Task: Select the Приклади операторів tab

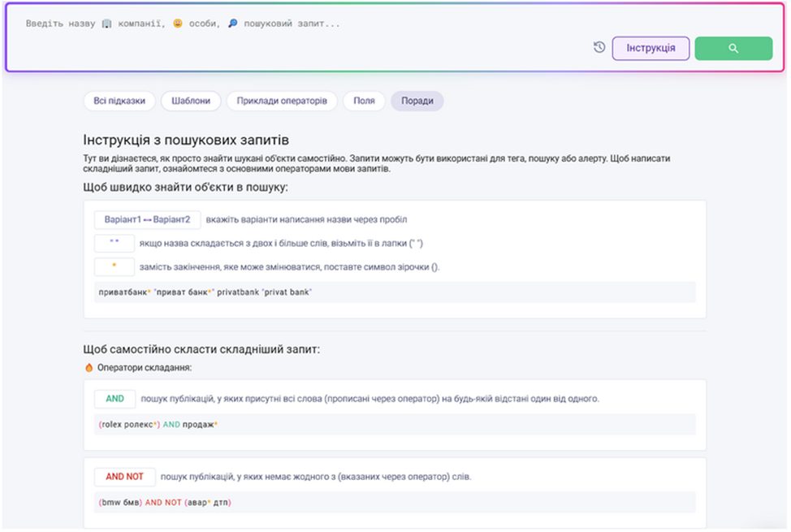Action: (x=282, y=102)
